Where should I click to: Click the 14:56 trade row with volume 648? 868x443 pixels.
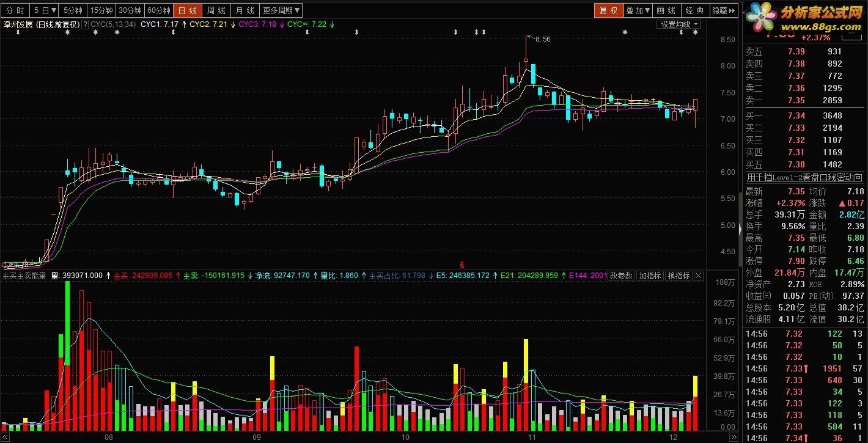[804, 381]
